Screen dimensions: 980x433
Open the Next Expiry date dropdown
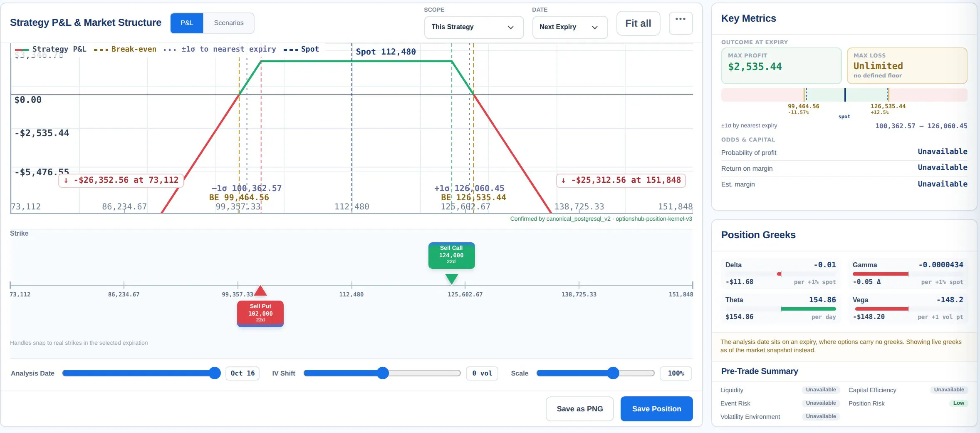570,27
